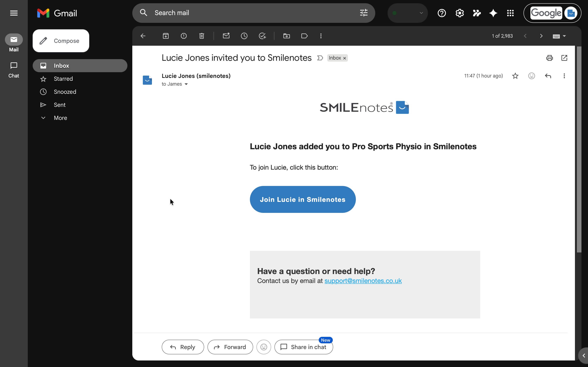The image size is (588, 367).
Task: Switch to the Chat section
Action: pos(14,69)
